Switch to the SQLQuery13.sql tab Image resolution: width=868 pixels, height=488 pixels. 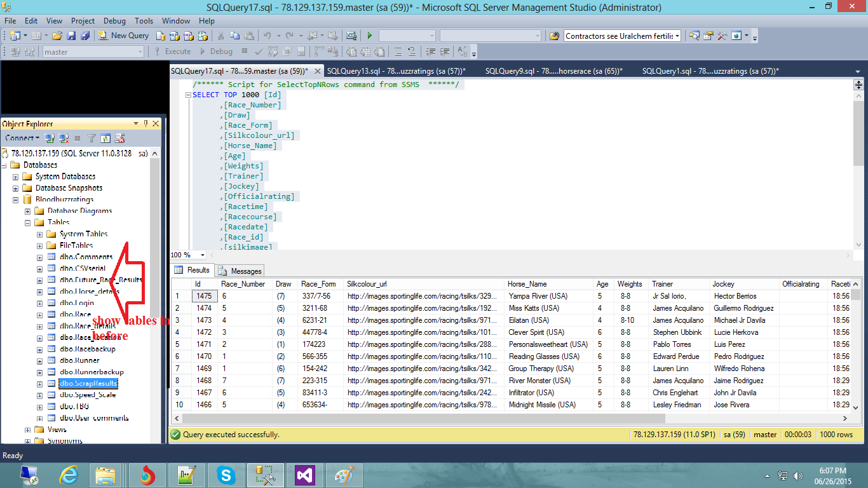[x=397, y=71]
